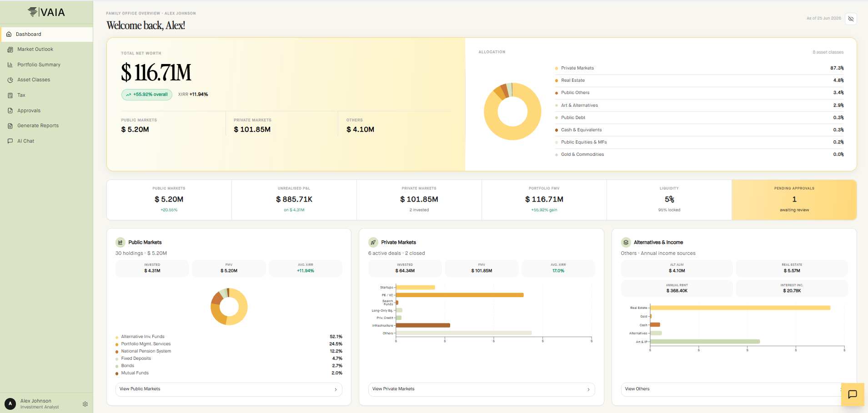Click the Private Markets rocket icon
The height and width of the screenshot is (413, 868).
coord(373,242)
